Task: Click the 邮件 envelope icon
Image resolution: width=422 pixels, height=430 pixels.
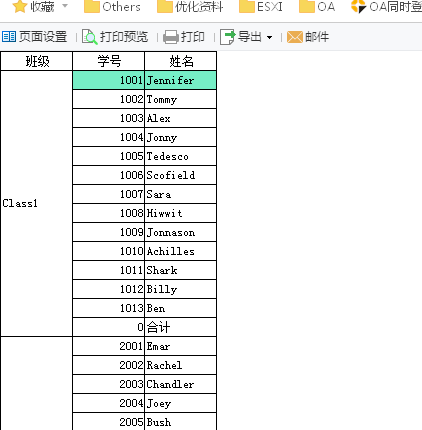Action: pos(295,37)
